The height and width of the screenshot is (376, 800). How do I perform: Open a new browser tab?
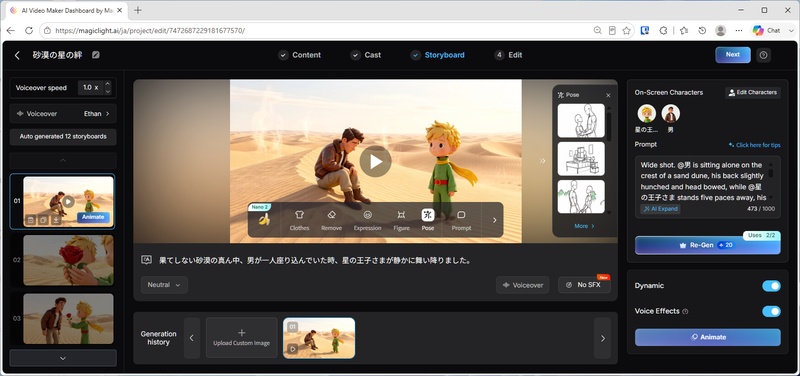click(138, 10)
